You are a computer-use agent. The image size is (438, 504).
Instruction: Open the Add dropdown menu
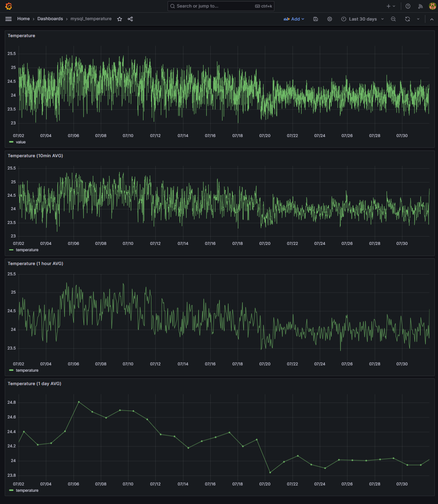(x=294, y=19)
